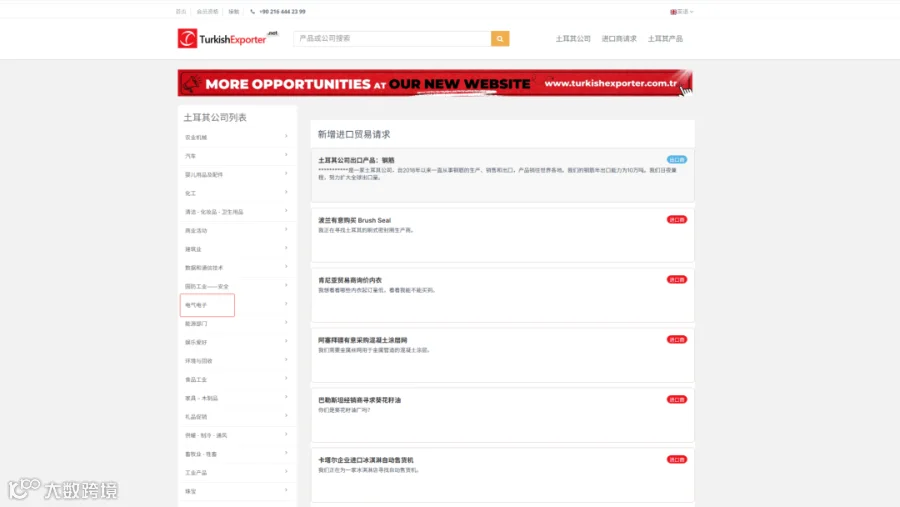Click the first top-bar link left of 会员资格
Image resolution: width=900 pixels, height=507 pixels.
181,11
